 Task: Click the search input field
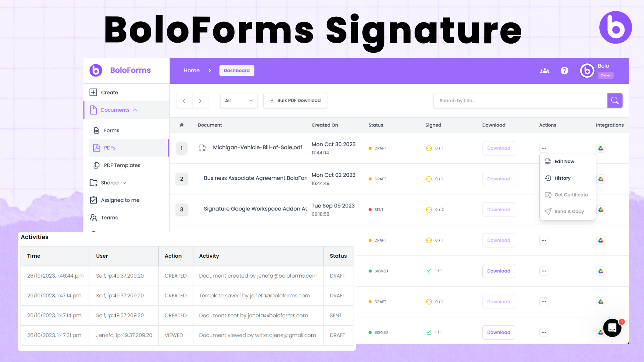[520, 100]
